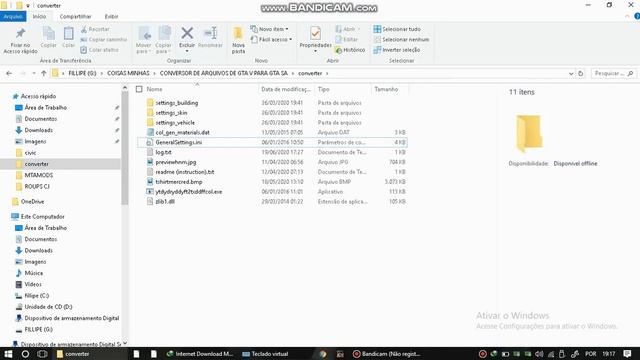Select the zlib1.dll file
The width and height of the screenshot is (640, 360).
[x=165, y=202]
